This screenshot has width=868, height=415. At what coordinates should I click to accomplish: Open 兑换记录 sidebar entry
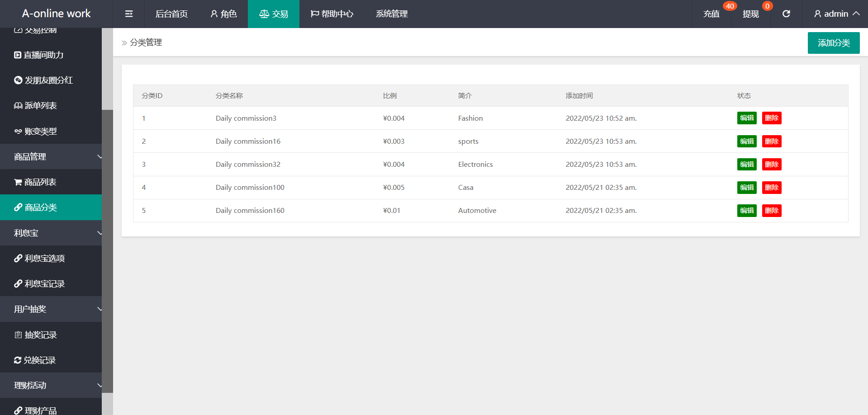(39, 360)
